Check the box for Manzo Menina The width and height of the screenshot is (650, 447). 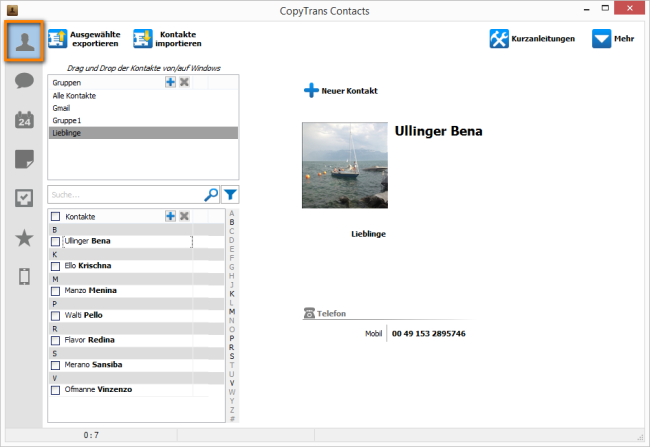point(55,291)
